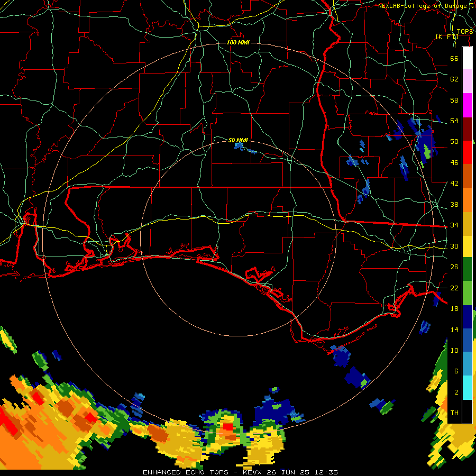Image resolution: width=476 pixels, height=476 pixels.
Task: Click the 100 NMI range ring label
Action: coord(238,42)
